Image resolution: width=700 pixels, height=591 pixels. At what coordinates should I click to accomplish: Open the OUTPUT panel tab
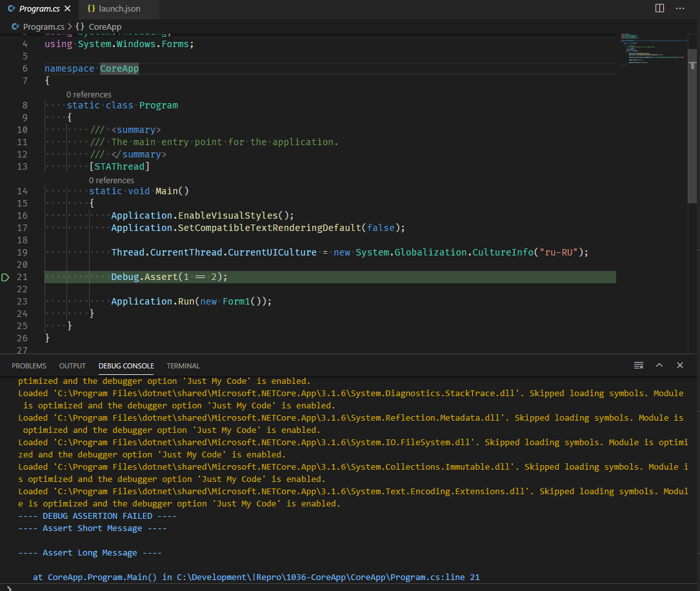coord(72,366)
